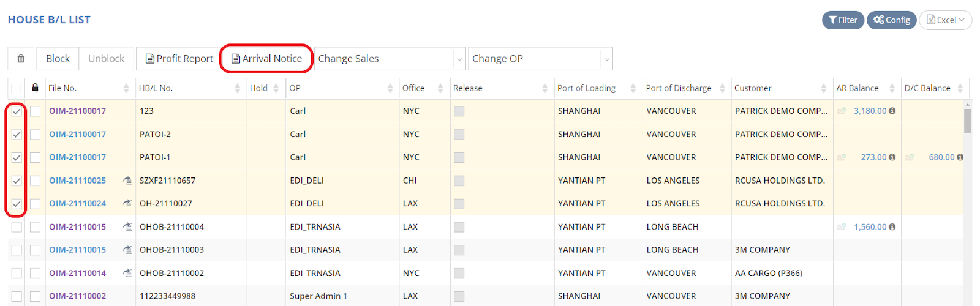The width and height of the screenshot is (980, 306).
Task: Click the table's vertical scrollbar thumb
Action: (968, 121)
